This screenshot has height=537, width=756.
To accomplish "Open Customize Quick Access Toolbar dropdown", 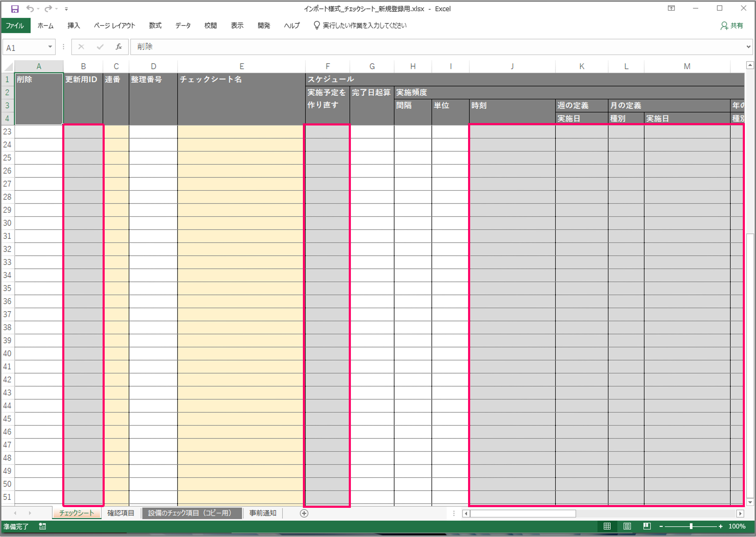I will pyautogui.click(x=66, y=9).
